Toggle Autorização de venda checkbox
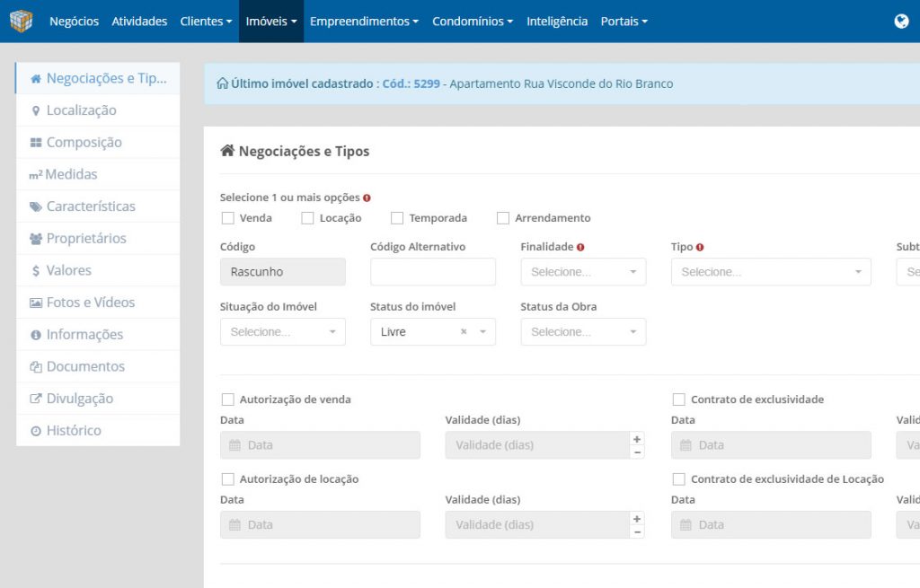This screenshot has height=588, width=920. point(227,399)
